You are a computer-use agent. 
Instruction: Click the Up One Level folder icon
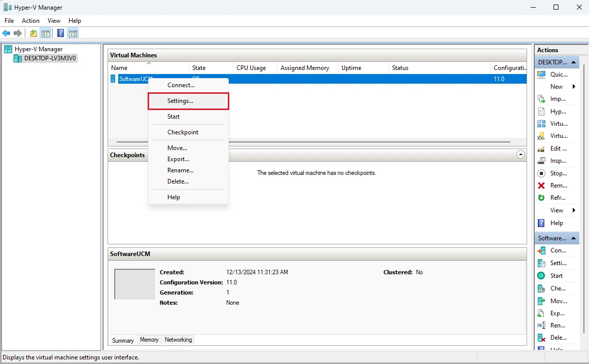click(33, 33)
